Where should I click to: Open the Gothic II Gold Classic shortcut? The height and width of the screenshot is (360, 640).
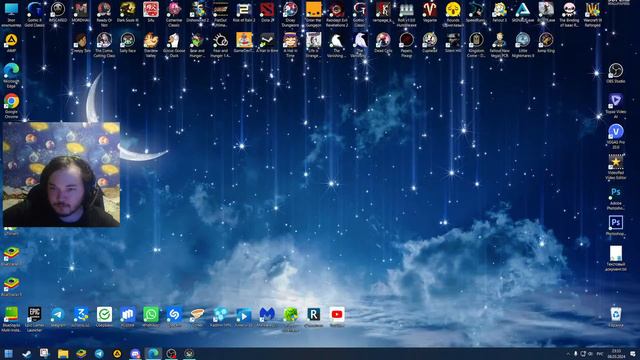(35, 13)
